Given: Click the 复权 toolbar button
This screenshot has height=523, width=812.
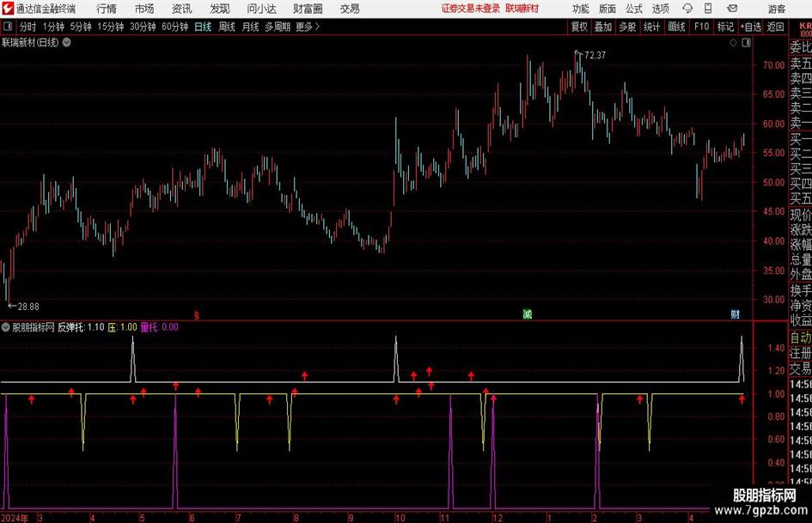Looking at the screenshot, I should point(579,27).
